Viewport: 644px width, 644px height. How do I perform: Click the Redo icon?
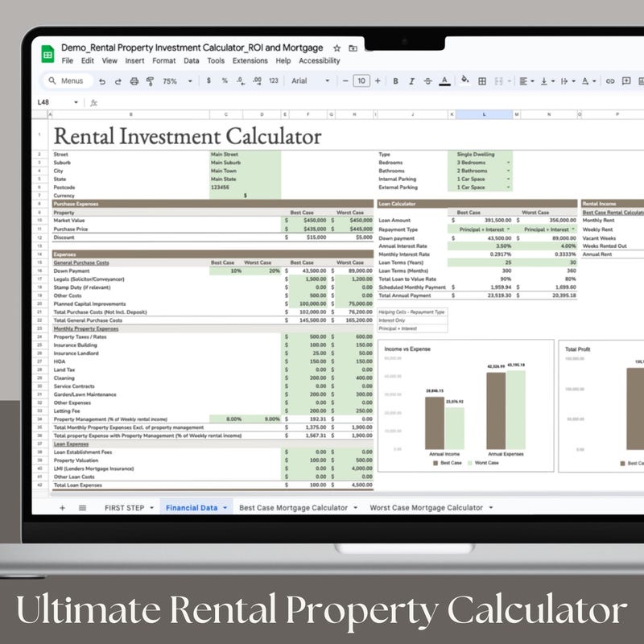[118, 81]
